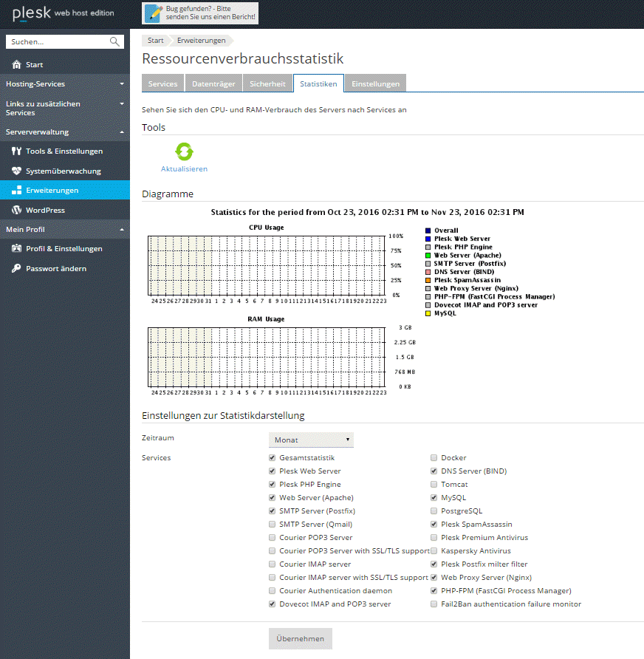This screenshot has width=644, height=659.
Task: Open the Sicherheit tab
Action: click(267, 83)
